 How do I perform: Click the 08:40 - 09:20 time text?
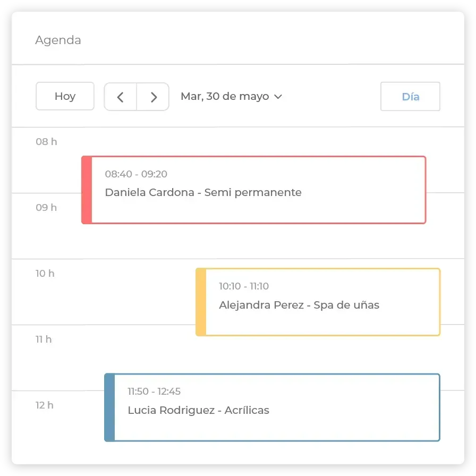[136, 174]
